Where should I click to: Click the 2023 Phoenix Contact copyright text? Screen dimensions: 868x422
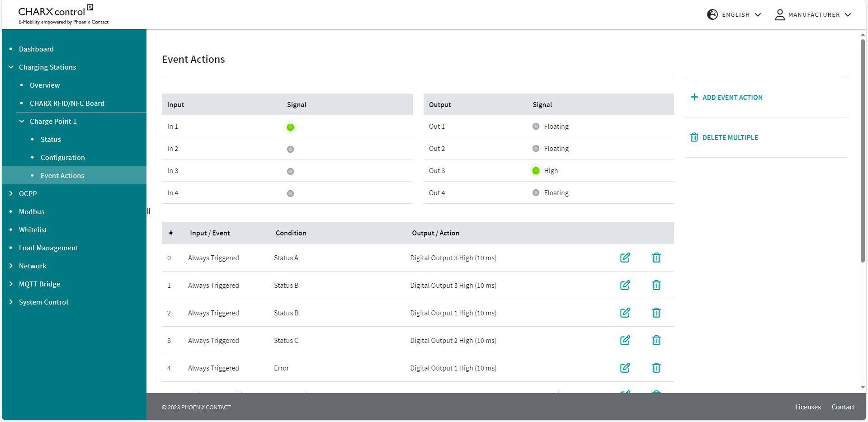point(196,407)
